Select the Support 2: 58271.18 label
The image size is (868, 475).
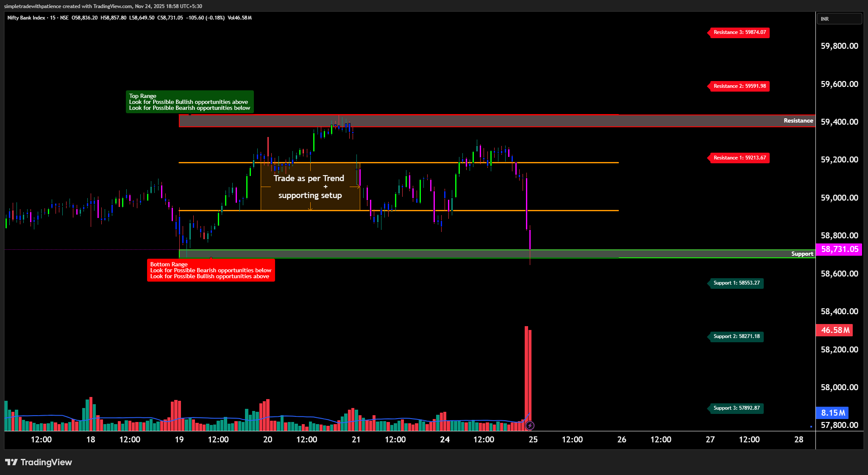tap(736, 336)
